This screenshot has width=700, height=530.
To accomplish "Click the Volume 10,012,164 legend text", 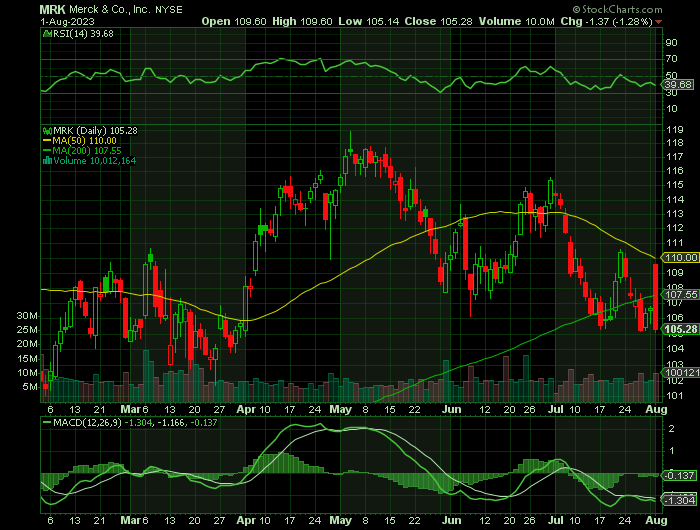I will pos(95,161).
